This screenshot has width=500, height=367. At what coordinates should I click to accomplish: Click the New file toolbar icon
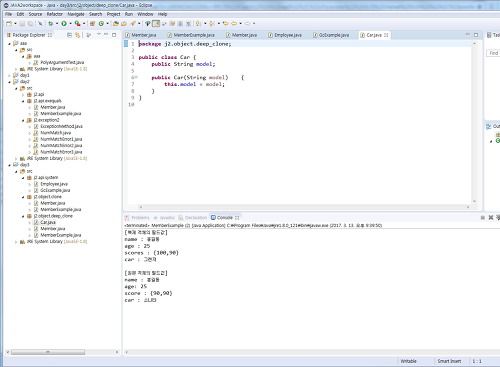coord(9,23)
